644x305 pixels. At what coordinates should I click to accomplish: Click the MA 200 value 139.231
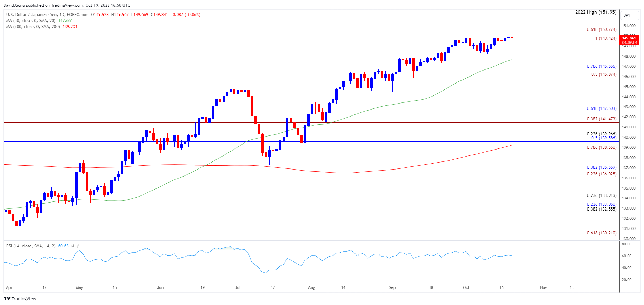pyautogui.click(x=70, y=27)
